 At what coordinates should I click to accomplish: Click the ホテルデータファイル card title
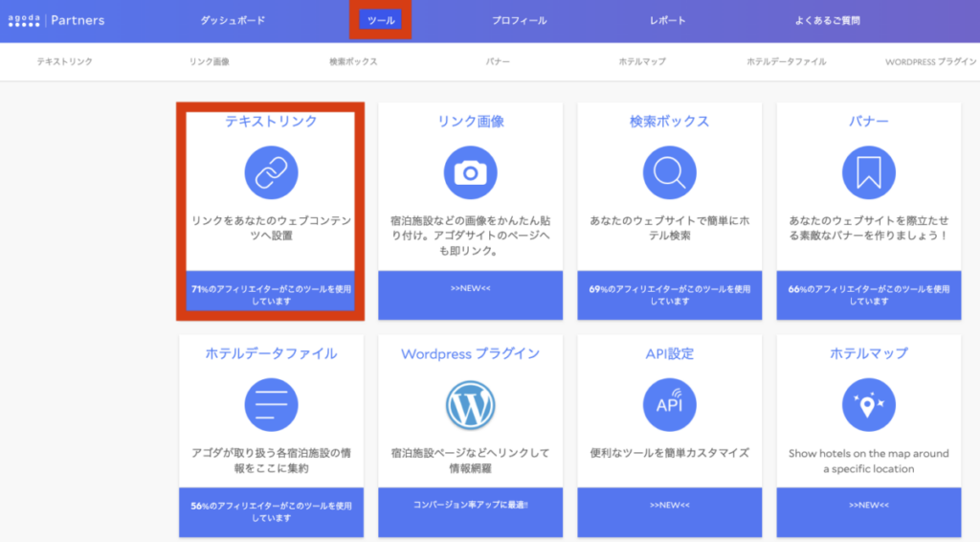[271, 353]
